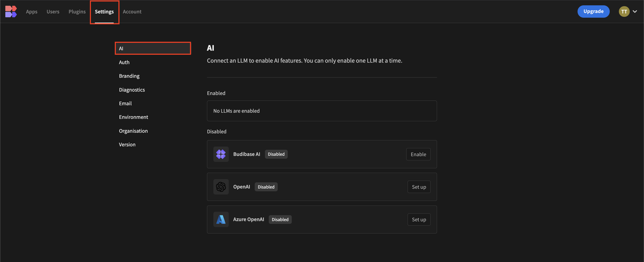Select Auth in settings sidebar
Image resolution: width=644 pixels, height=262 pixels.
[124, 62]
